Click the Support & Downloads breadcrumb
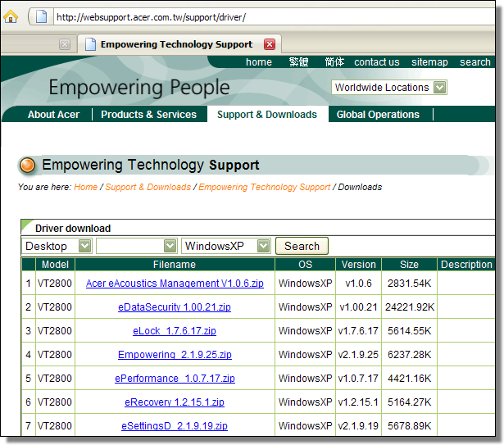504x445 pixels. (148, 187)
